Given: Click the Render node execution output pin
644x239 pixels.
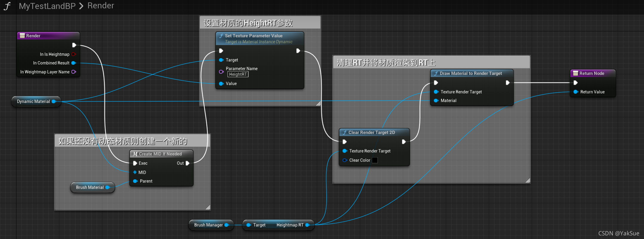Looking at the screenshot, I should point(74,45).
